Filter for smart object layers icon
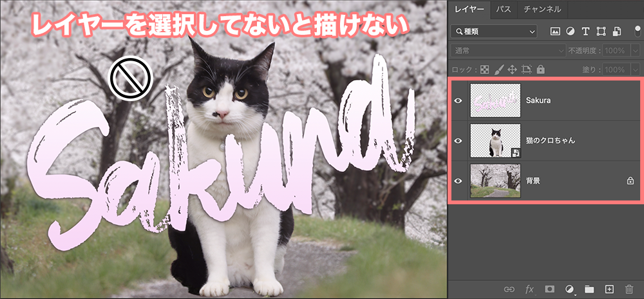This screenshot has height=299, width=644. click(x=617, y=31)
